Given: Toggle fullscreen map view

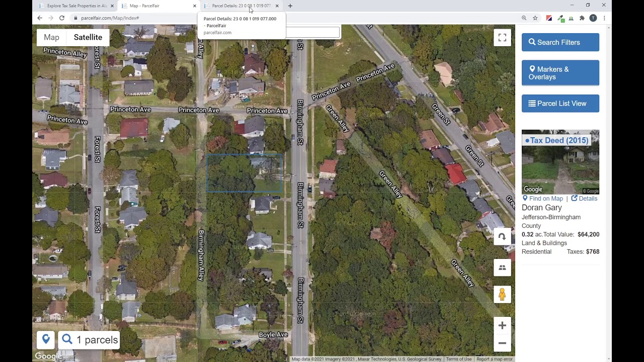Looking at the screenshot, I should [x=502, y=38].
